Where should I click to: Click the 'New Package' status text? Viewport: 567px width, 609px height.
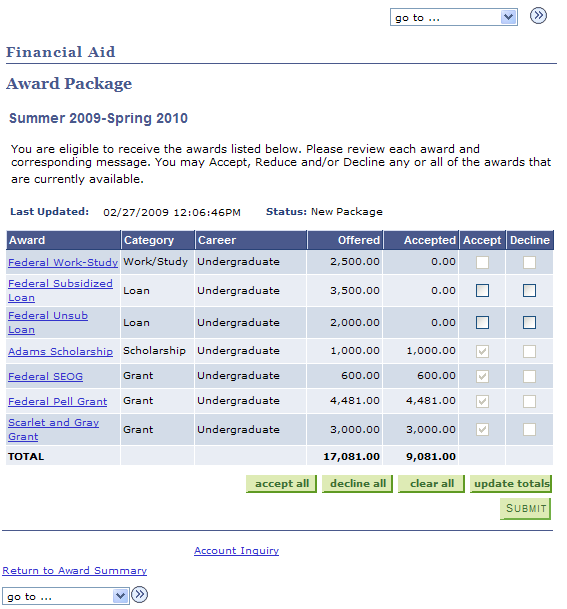tap(347, 212)
